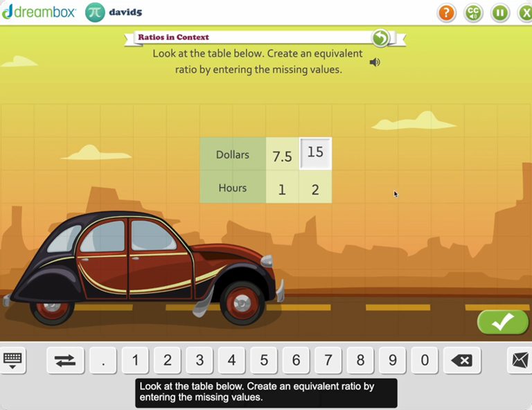Open the envelope message icon

pos(520,360)
